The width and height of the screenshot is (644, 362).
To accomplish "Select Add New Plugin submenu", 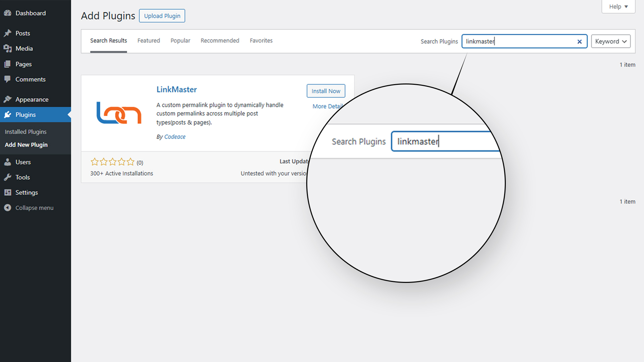I will point(26,145).
